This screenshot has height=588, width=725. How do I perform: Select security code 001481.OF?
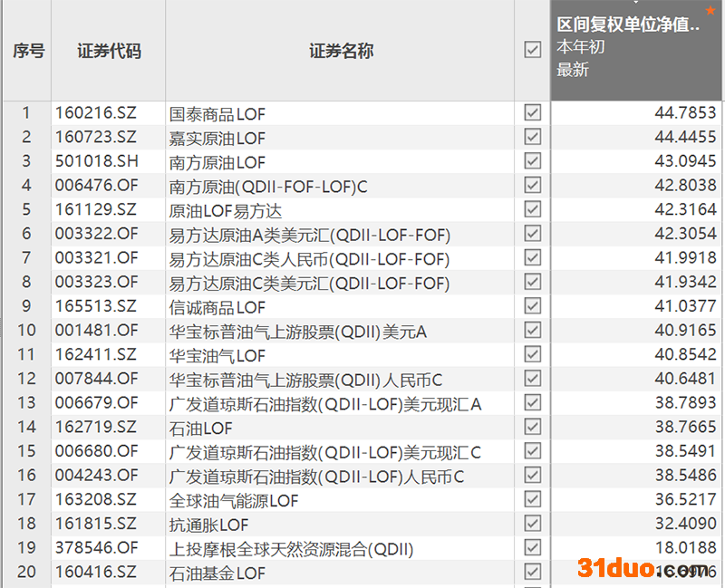click(x=97, y=330)
